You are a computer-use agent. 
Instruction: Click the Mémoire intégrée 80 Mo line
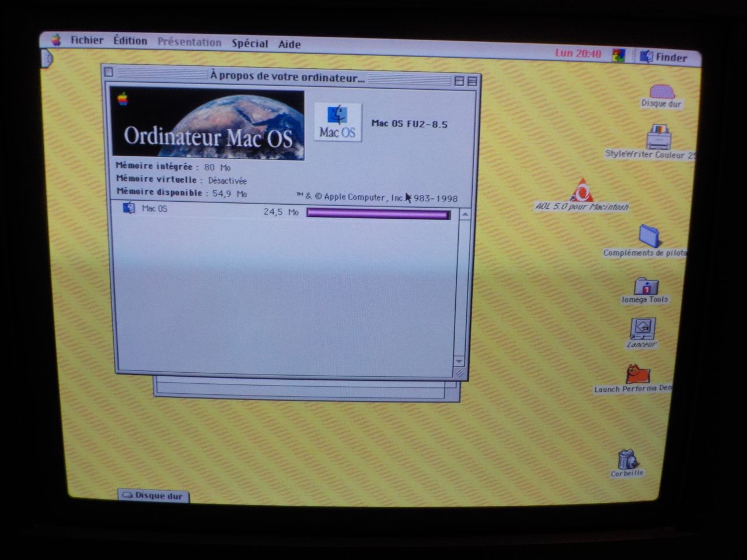point(173,166)
